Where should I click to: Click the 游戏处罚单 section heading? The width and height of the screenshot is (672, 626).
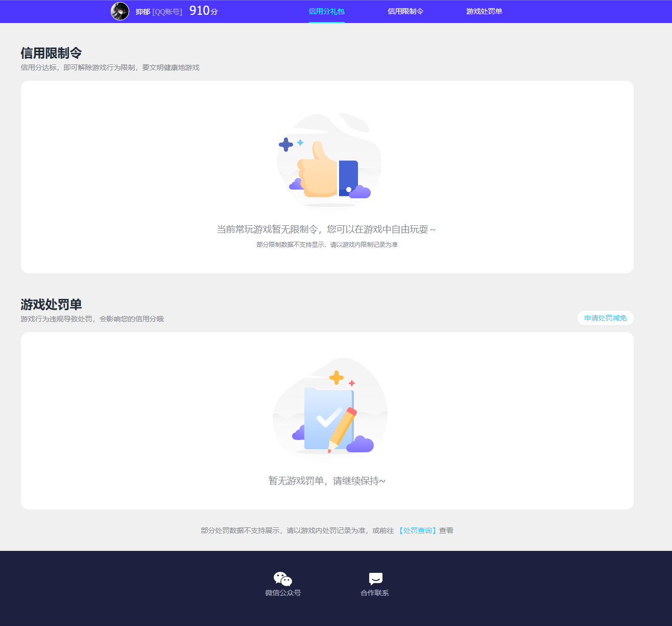click(x=51, y=305)
